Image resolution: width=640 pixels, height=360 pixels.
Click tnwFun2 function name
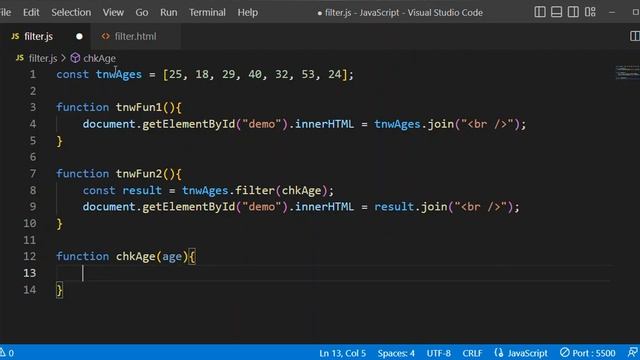click(139, 173)
